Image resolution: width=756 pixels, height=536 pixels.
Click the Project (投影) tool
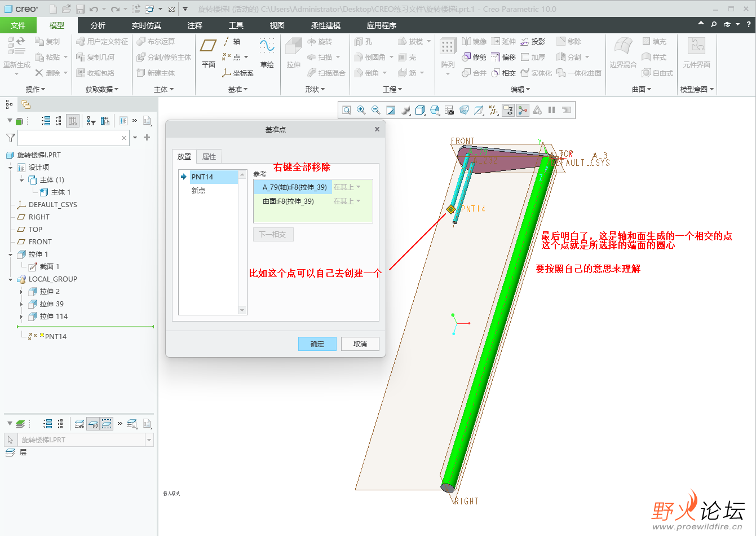coord(533,42)
